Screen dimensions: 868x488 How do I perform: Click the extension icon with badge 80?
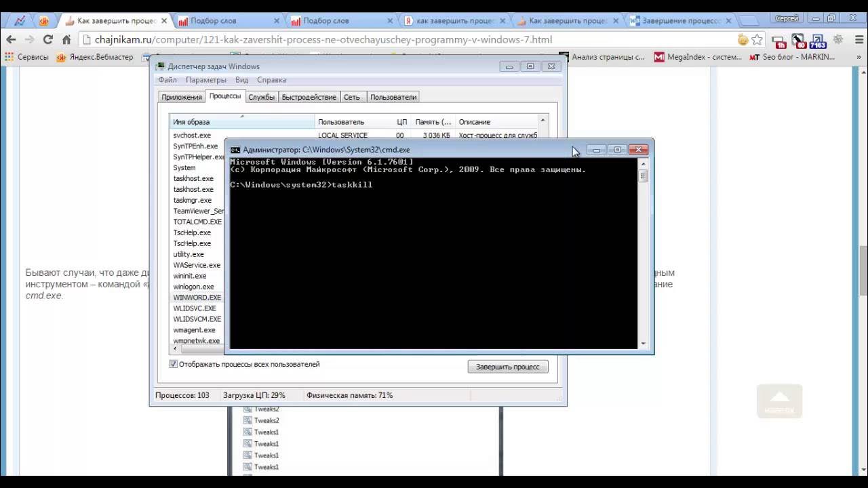798,41
